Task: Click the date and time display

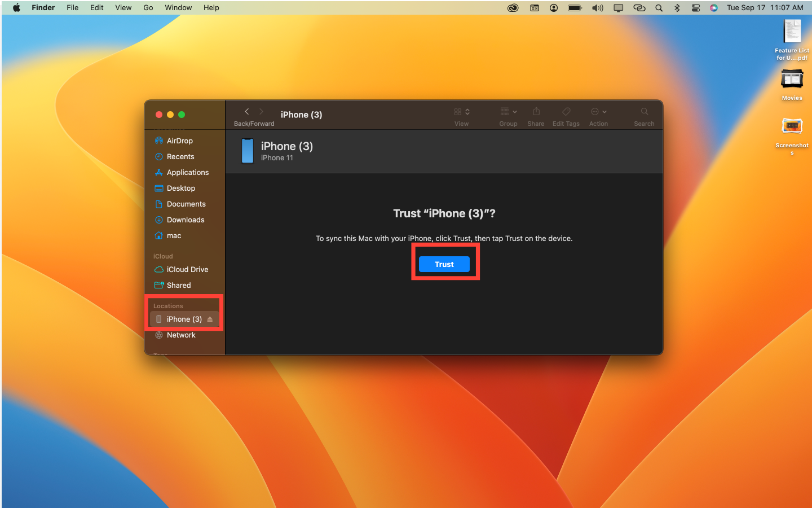Action: pyautogui.click(x=765, y=7)
